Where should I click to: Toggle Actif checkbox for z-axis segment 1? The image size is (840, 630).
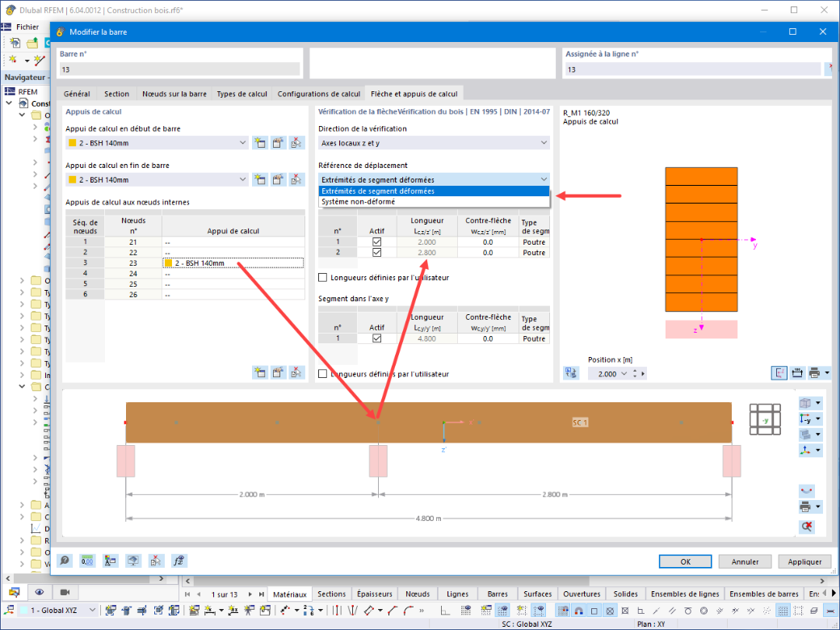point(376,242)
